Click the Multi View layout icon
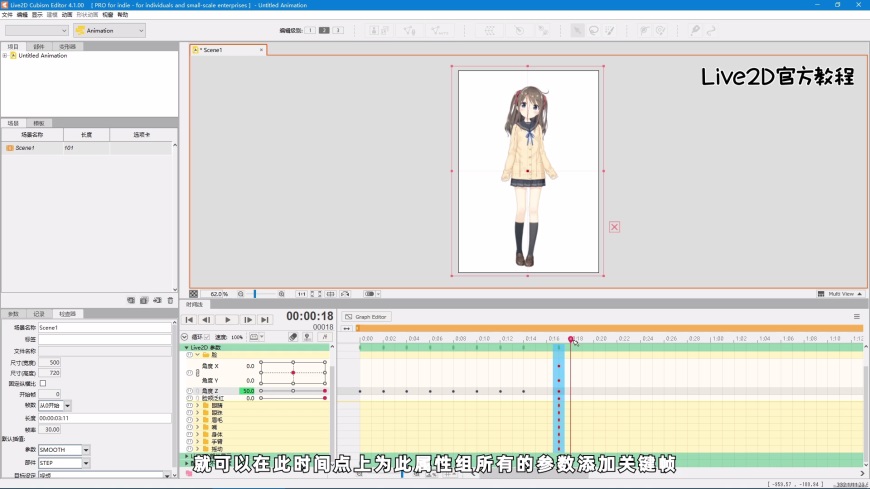The width and height of the screenshot is (870, 489). point(821,294)
